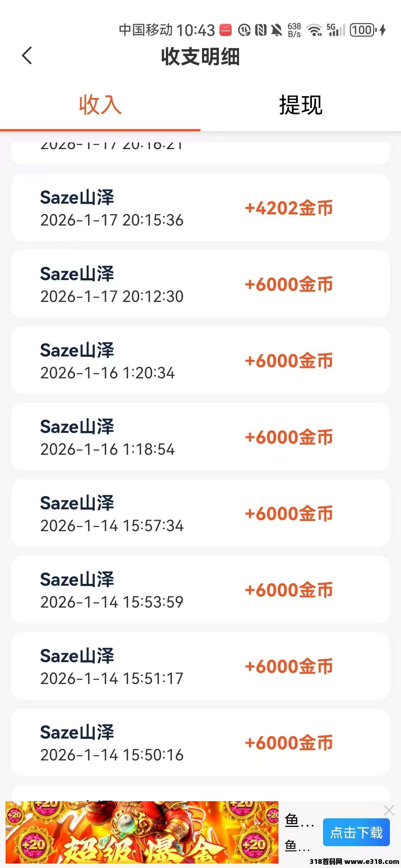Tap the Wi-Fi status icon
401x868 pixels.
click(x=314, y=30)
